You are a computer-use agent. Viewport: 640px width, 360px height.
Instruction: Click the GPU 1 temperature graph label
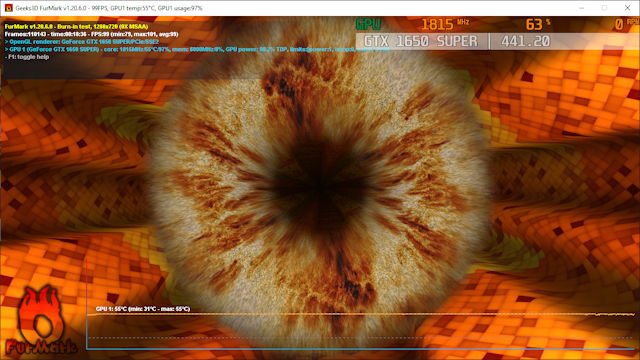pos(143,309)
